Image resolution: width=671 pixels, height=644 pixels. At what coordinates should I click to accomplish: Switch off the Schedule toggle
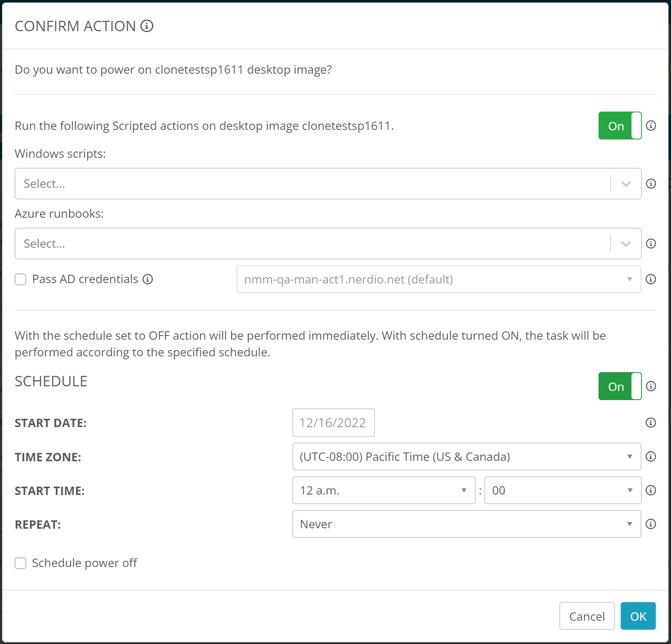[x=619, y=386]
